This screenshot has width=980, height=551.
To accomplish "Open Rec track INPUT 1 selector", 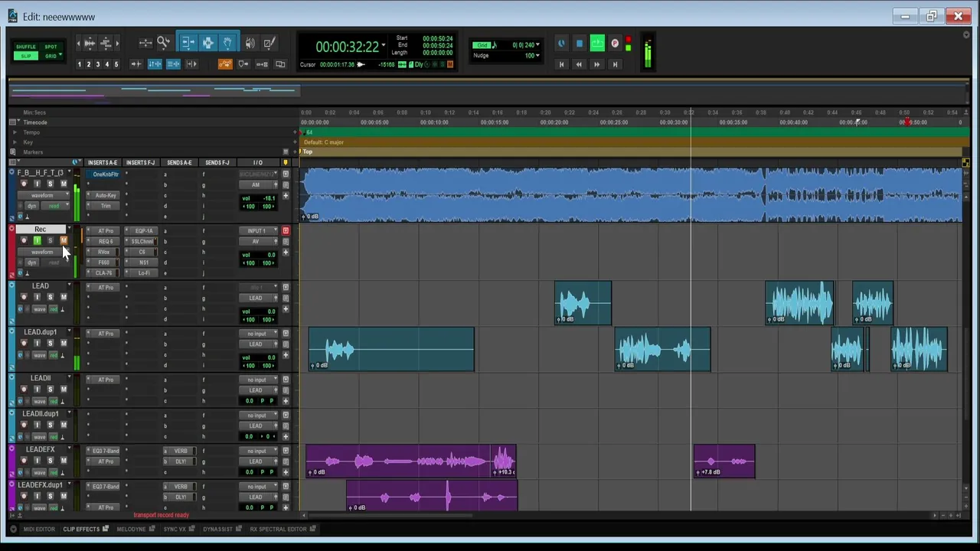I will coord(257,230).
